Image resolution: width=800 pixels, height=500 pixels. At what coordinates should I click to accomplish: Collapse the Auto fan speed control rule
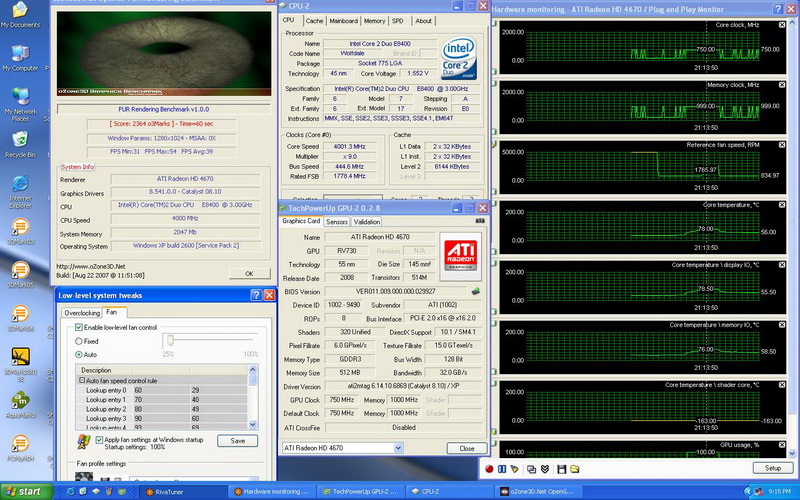point(82,381)
